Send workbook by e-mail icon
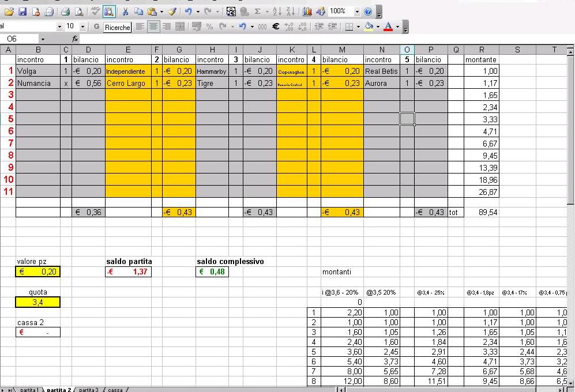 pyautogui.click(x=49, y=12)
